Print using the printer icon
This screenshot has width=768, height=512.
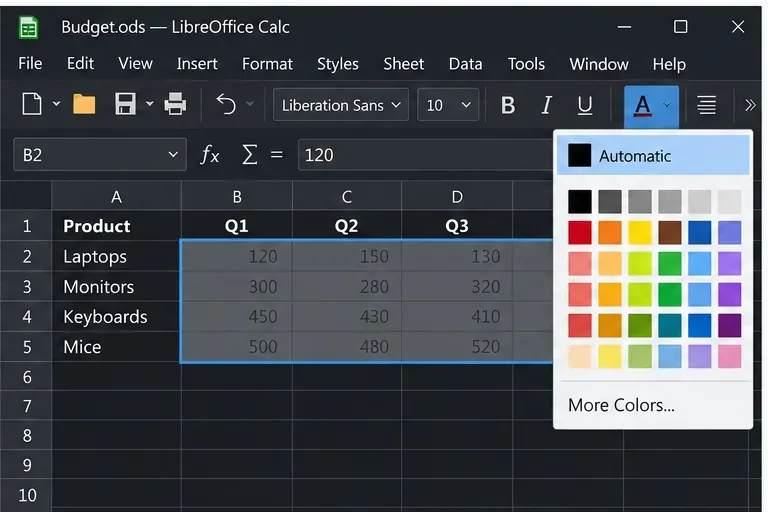pyautogui.click(x=175, y=104)
